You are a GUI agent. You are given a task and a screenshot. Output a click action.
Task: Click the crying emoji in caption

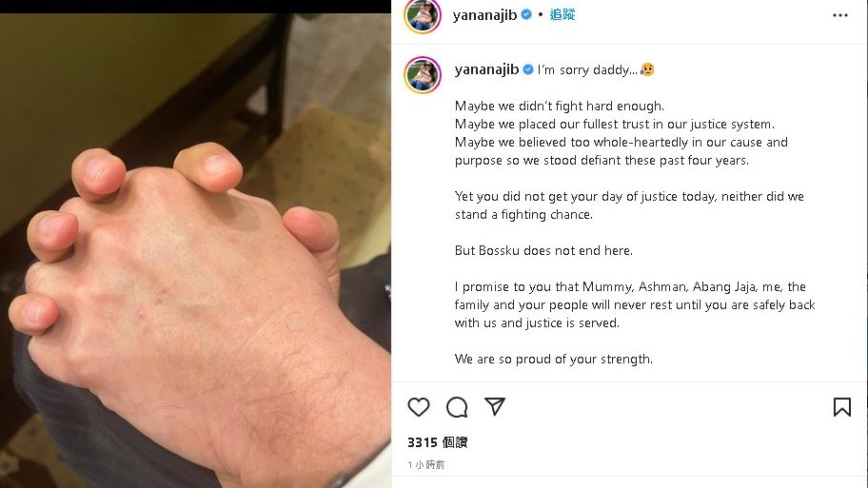coord(647,69)
